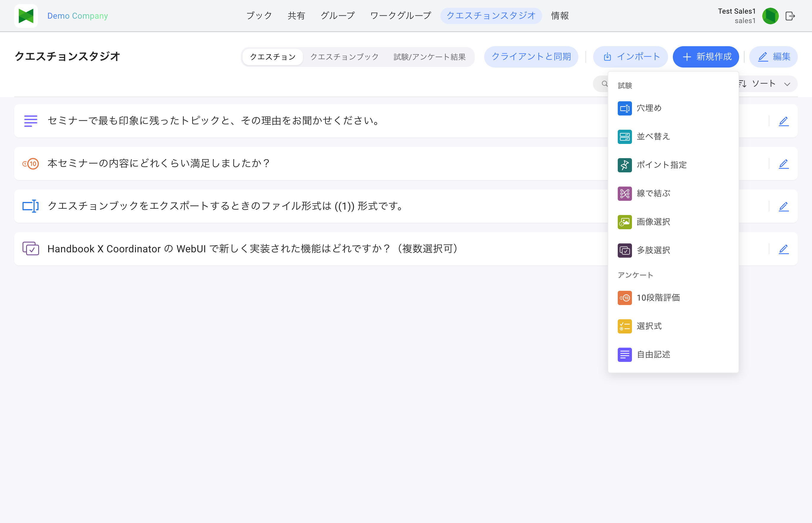Screen dimensions: 812x523
Task: Select the 多肢選択 checkbox icon in menu
Action: pos(625,251)
